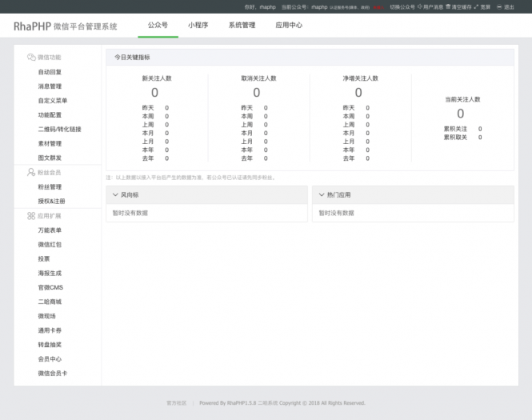
Task: Open 二哈商城 in the sidebar
Action: click(50, 302)
